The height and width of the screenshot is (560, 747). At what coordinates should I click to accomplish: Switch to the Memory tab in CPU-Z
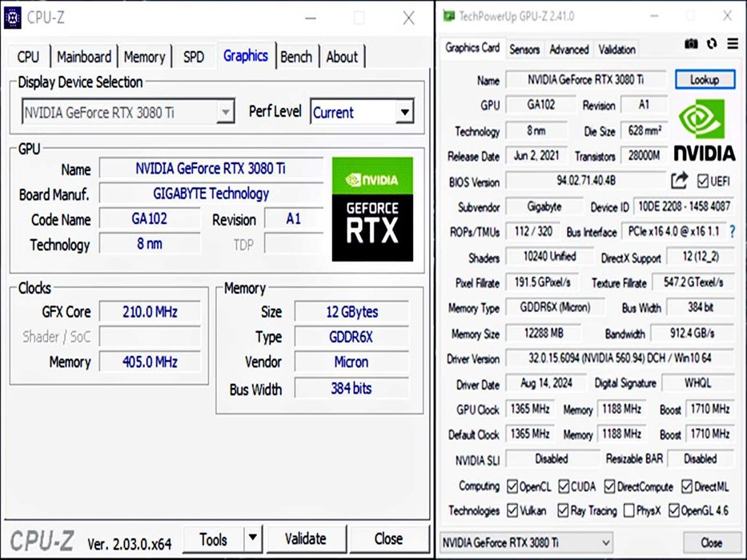(144, 57)
